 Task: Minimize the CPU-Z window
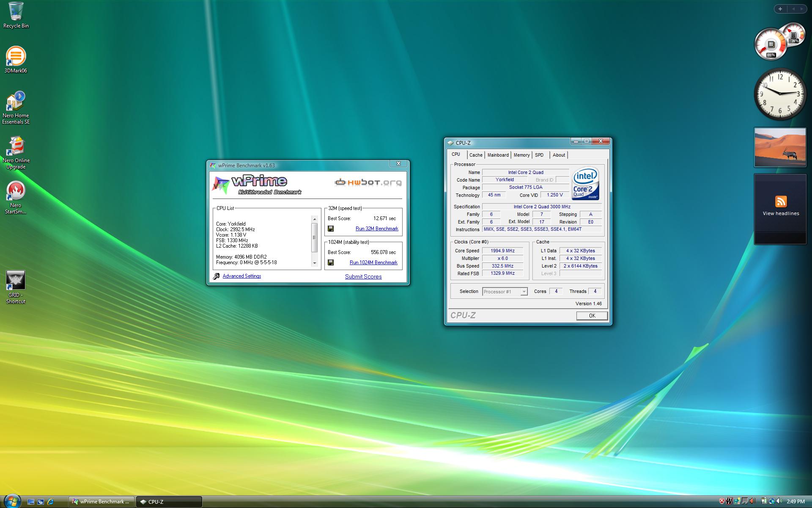(576, 141)
